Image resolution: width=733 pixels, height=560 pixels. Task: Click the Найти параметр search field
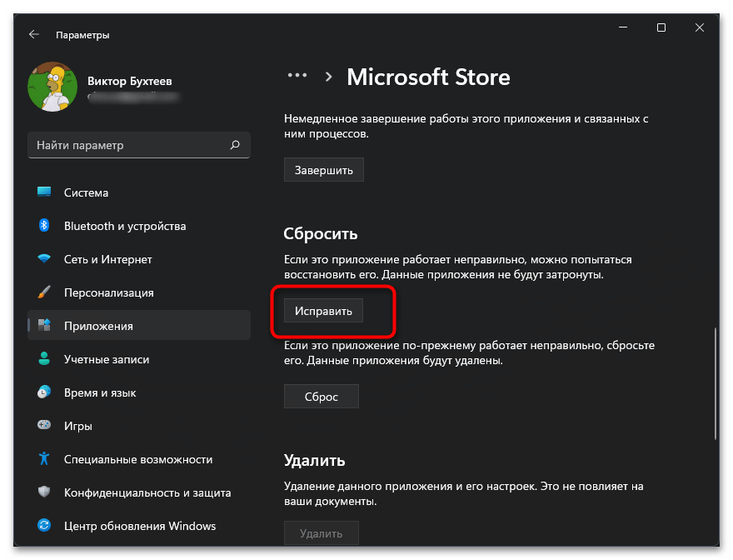(129, 145)
